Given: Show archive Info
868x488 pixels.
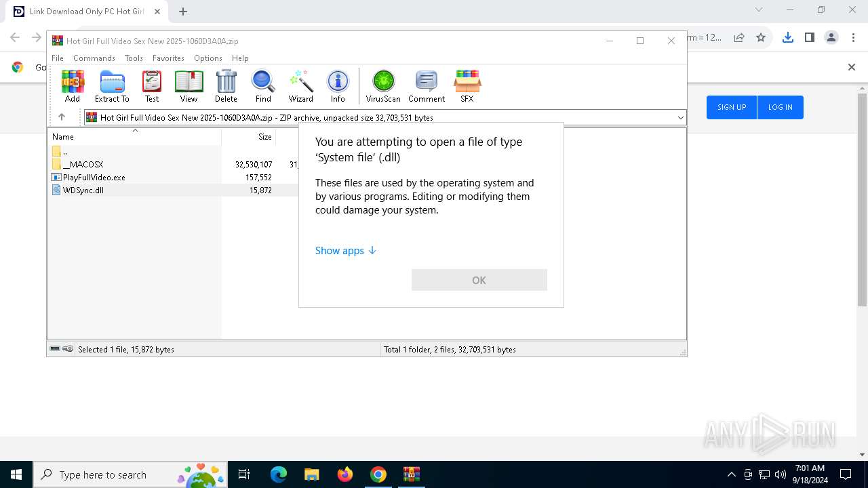Looking at the screenshot, I should tap(338, 86).
